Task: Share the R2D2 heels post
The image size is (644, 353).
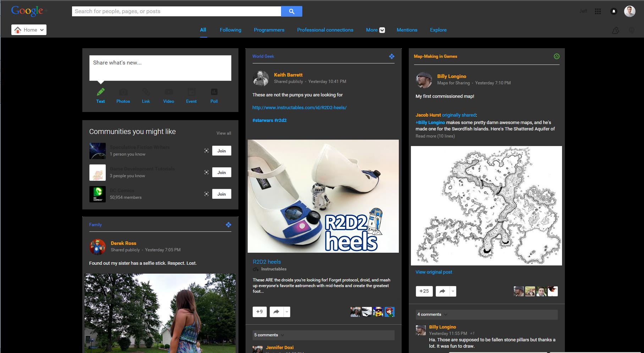Action: point(276,312)
